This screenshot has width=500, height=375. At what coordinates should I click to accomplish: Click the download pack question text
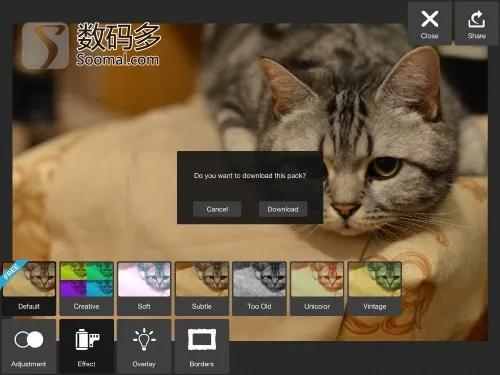click(250, 175)
